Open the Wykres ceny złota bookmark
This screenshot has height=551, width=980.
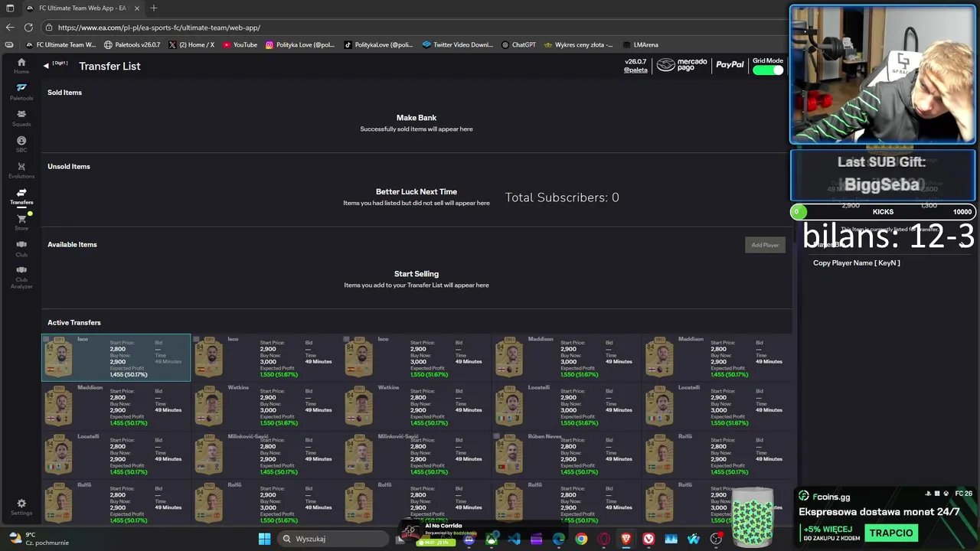pos(578,44)
